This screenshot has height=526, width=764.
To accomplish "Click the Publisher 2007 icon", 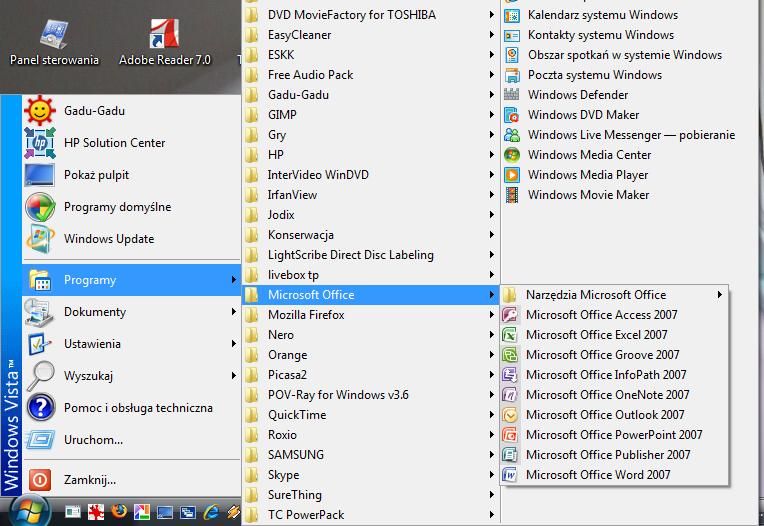I will tap(510, 454).
